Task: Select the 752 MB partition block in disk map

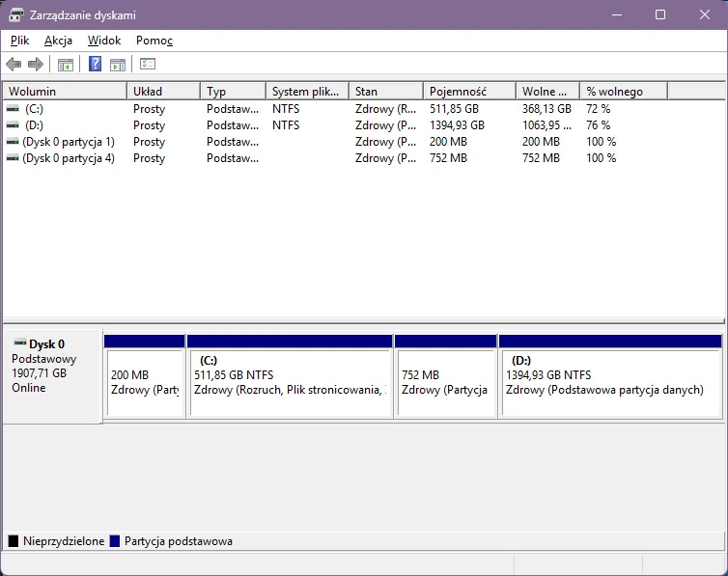Action: (445, 383)
